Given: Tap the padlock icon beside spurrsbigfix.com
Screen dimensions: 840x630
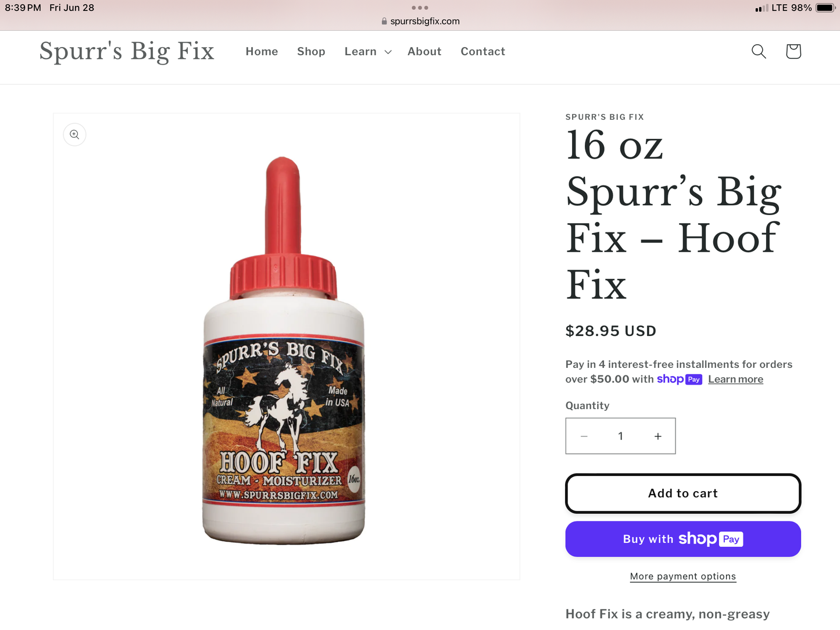Looking at the screenshot, I should point(384,22).
